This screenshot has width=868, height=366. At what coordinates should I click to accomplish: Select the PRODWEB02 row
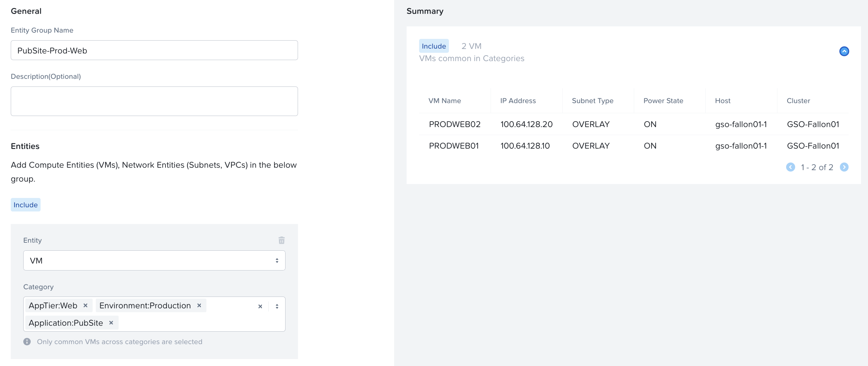(454, 124)
